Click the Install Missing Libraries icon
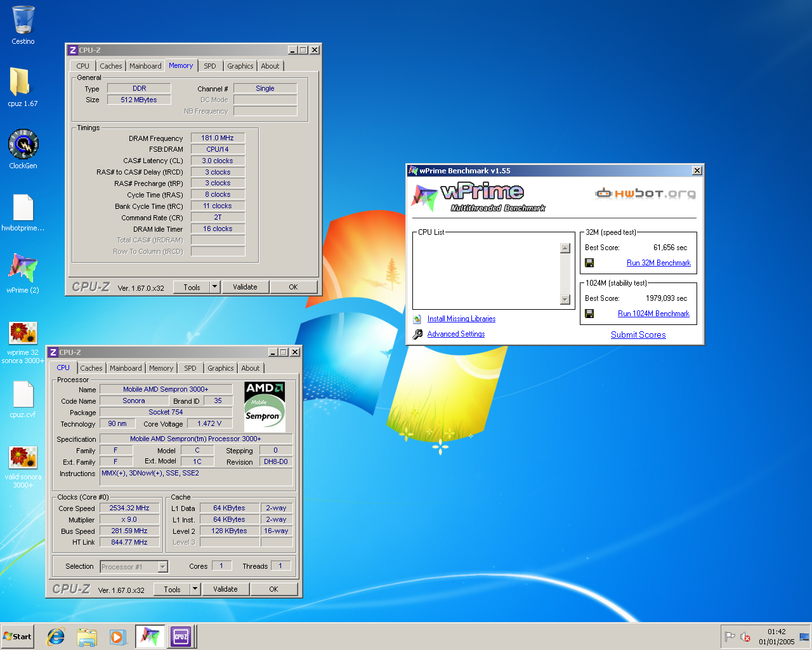This screenshot has height=650, width=812. click(417, 319)
